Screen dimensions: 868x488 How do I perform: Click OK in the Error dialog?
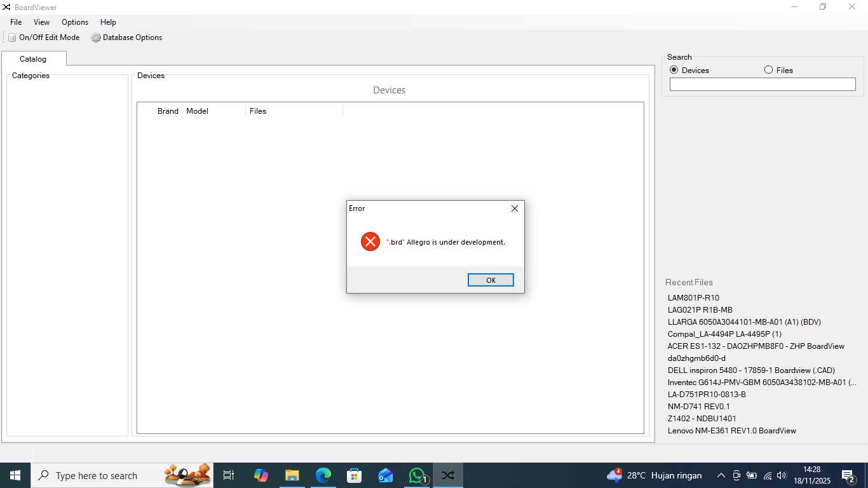point(491,280)
